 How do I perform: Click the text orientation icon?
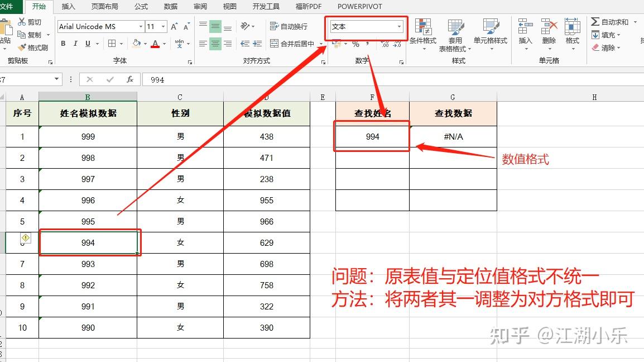(x=245, y=26)
